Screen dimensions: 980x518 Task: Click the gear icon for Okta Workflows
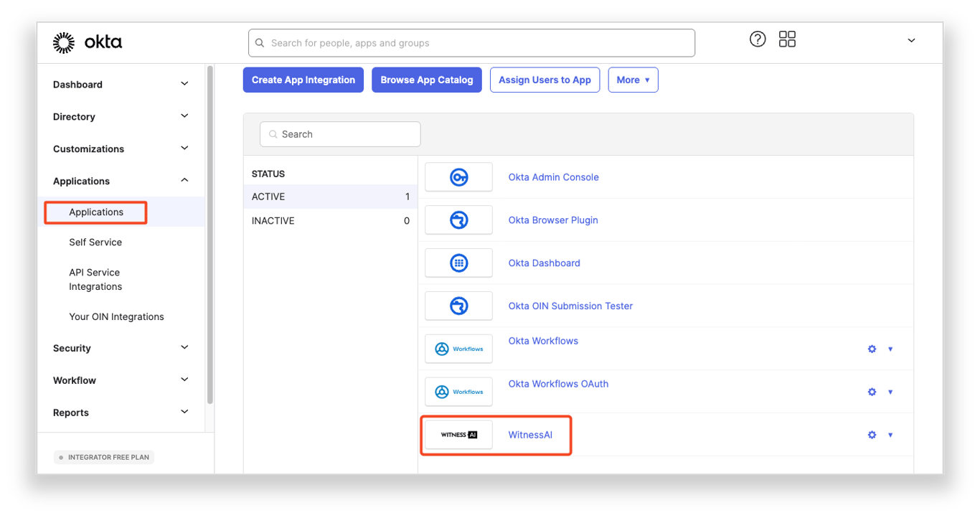[x=872, y=349]
